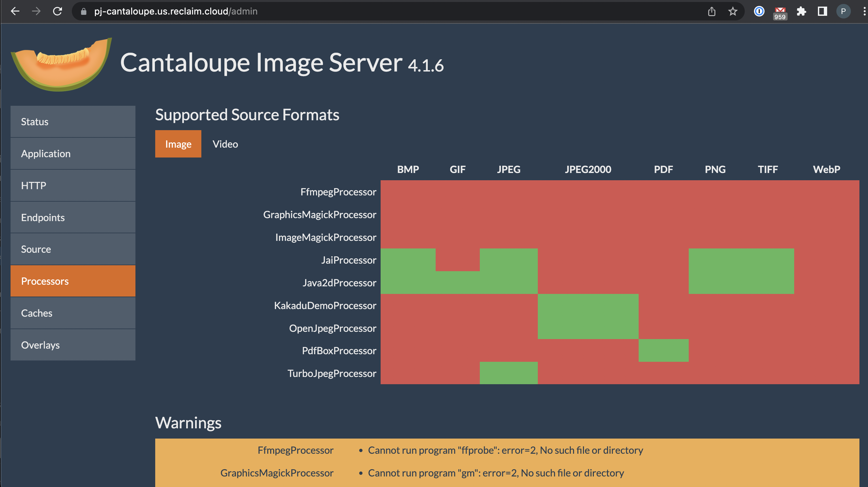868x487 pixels.
Task: Click the WebP column header
Action: pos(826,169)
